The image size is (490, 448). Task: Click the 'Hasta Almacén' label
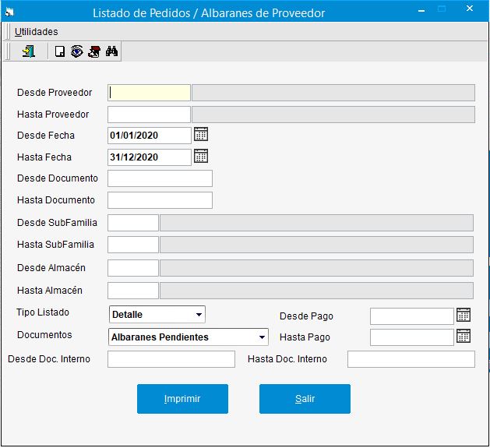pos(50,291)
